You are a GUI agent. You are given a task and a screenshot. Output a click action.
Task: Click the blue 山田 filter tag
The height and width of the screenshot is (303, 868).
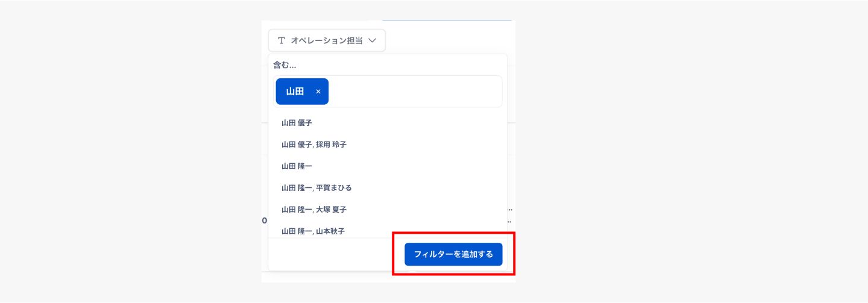(295, 92)
